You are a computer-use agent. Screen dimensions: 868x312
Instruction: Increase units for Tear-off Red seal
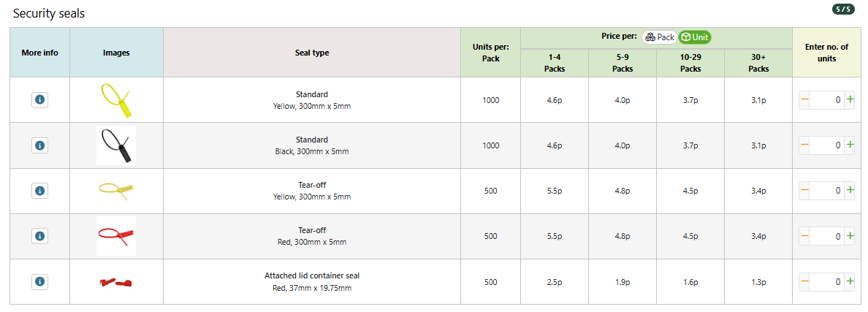click(850, 236)
